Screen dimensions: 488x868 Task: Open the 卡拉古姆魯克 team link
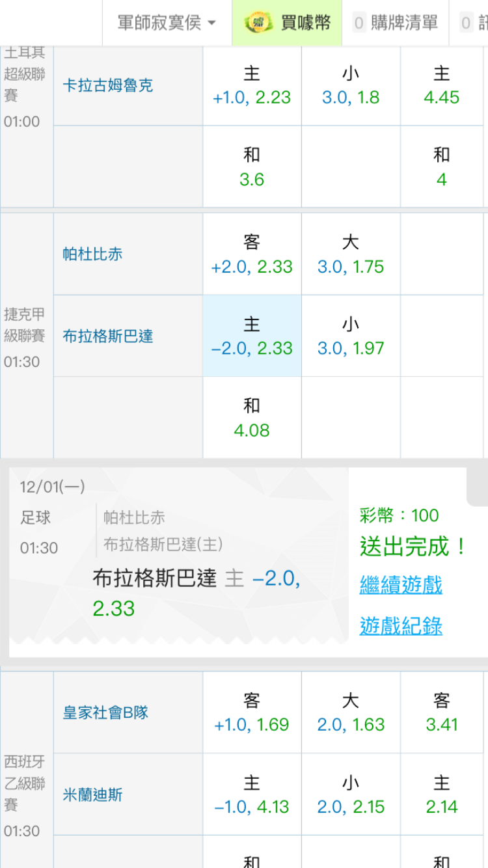108,85
